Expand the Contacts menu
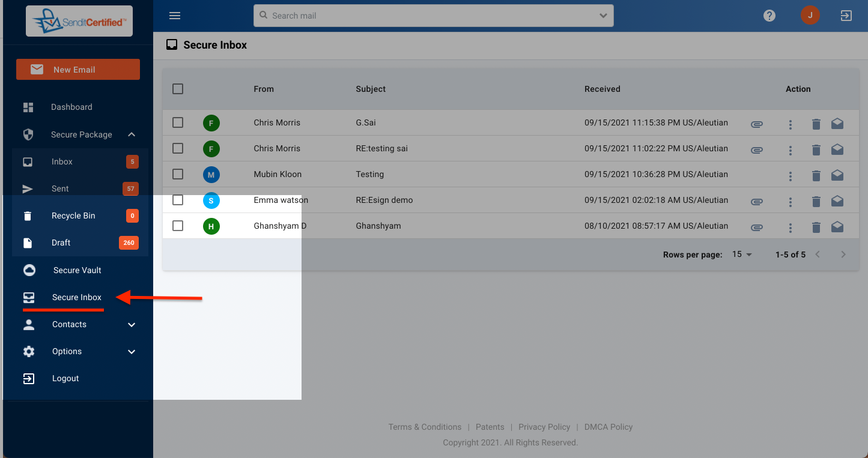Screen dimensions: 868x458 pos(132,325)
